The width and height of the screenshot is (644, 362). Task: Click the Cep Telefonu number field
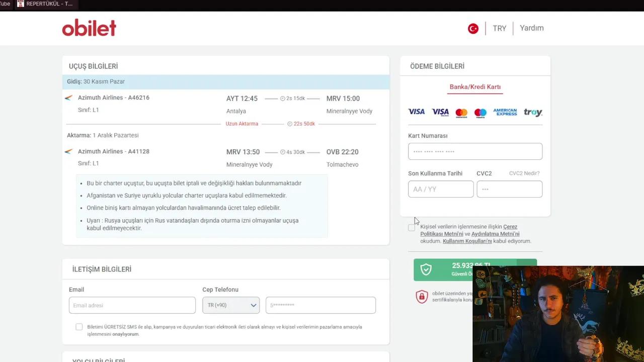(x=320, y=305)
